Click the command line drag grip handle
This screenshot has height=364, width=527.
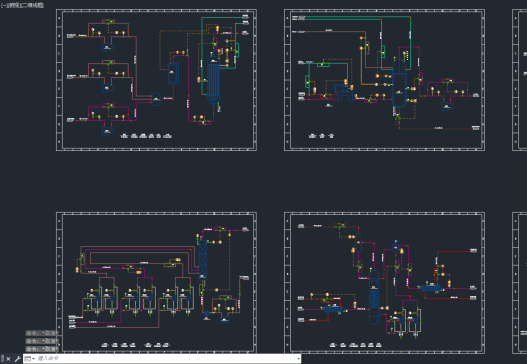3,359
